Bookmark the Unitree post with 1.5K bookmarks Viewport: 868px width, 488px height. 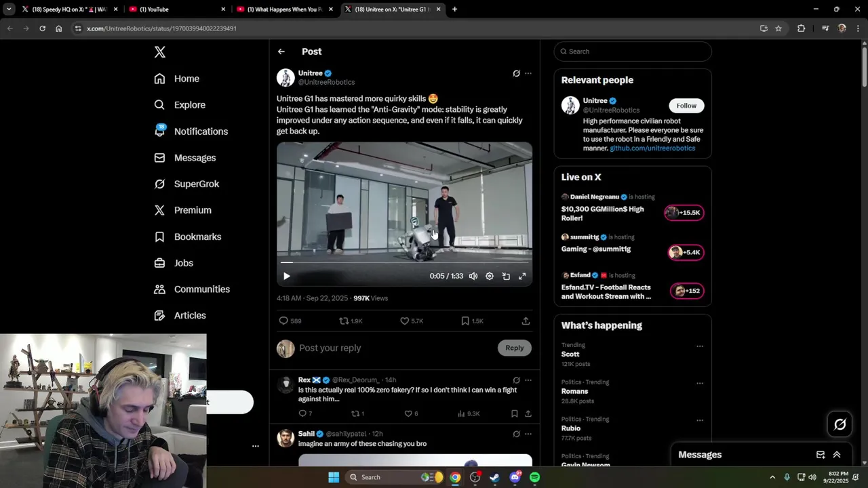tap(472, 321)
